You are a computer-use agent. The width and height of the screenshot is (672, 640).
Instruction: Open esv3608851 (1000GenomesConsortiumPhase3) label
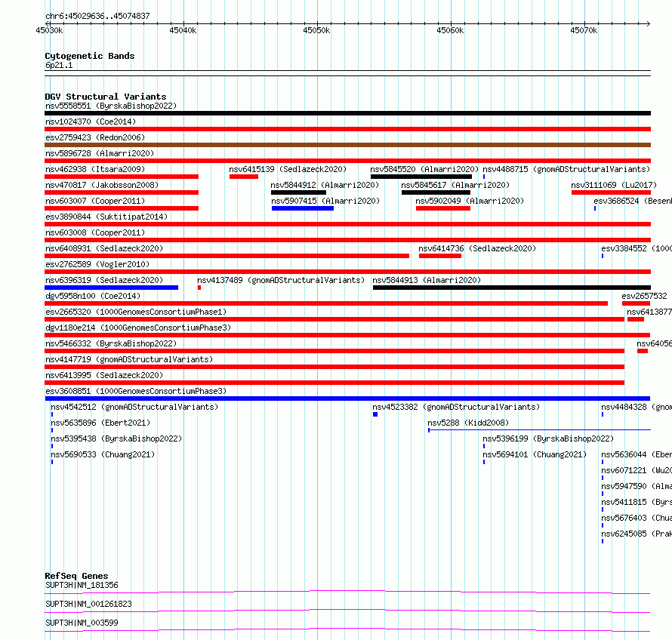pyautogui.click(x=136, y=391)
